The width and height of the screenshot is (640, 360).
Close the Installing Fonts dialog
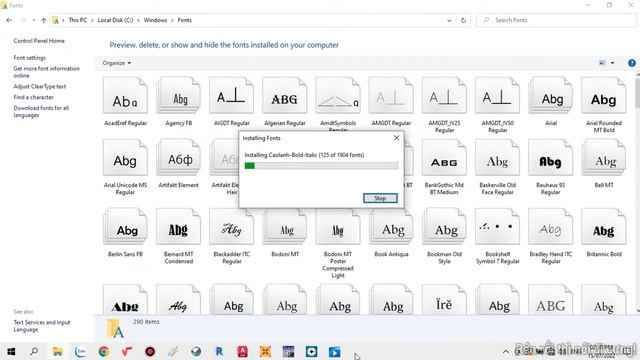[x=396, y=138]
